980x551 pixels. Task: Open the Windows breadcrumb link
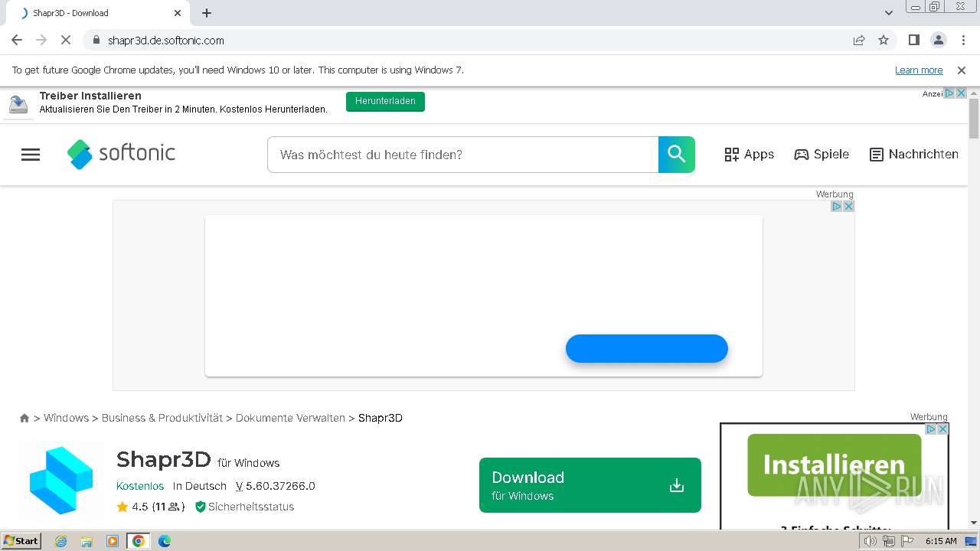(x=66, y=418)
